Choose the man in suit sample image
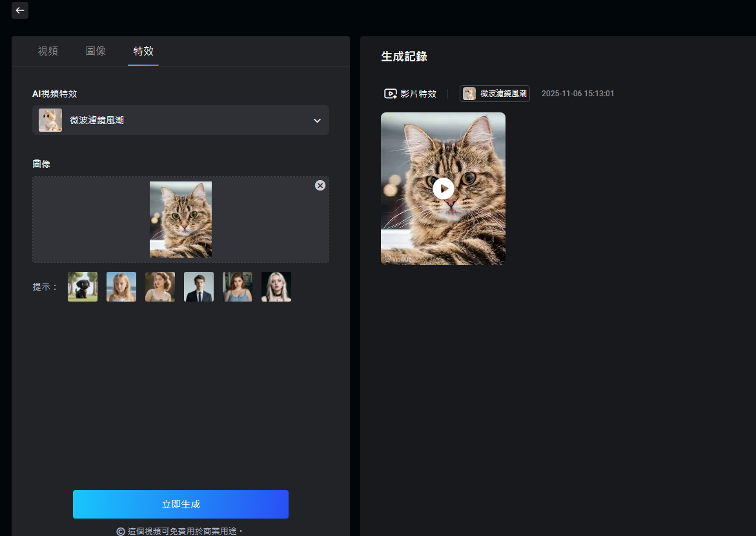The width and height of the screenshot is (756, 536). click(199, 287)
